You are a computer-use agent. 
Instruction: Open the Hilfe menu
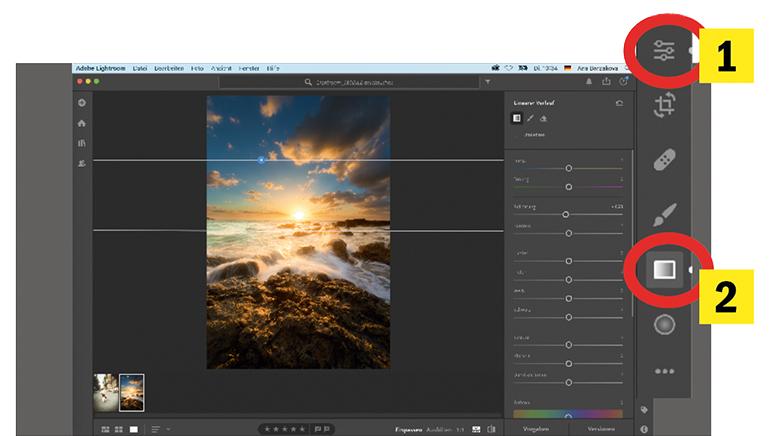point(273,68)
